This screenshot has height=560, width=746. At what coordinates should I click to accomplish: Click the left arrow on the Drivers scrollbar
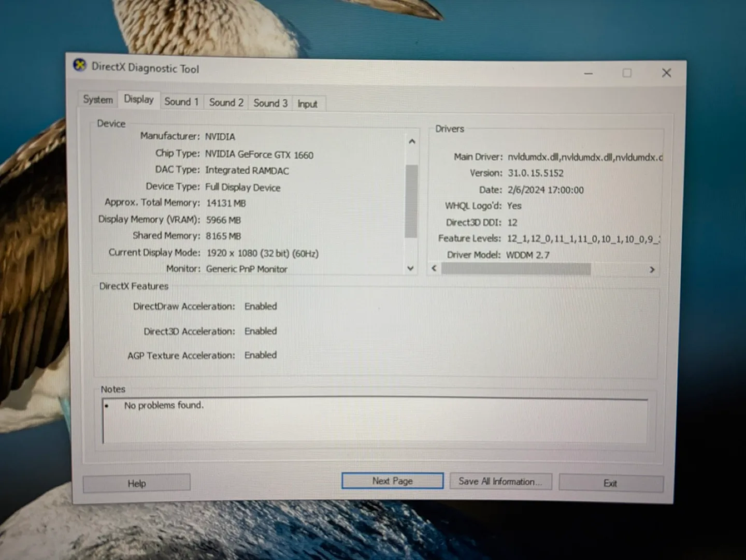tap(434, 268)
